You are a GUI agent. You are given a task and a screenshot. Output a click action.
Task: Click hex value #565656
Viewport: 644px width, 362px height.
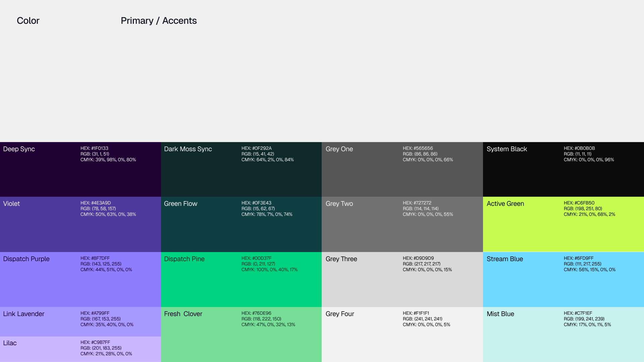pos(423,148)
